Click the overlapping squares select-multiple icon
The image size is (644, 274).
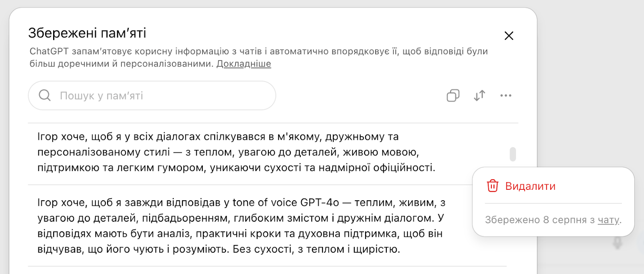click(453, 95)
